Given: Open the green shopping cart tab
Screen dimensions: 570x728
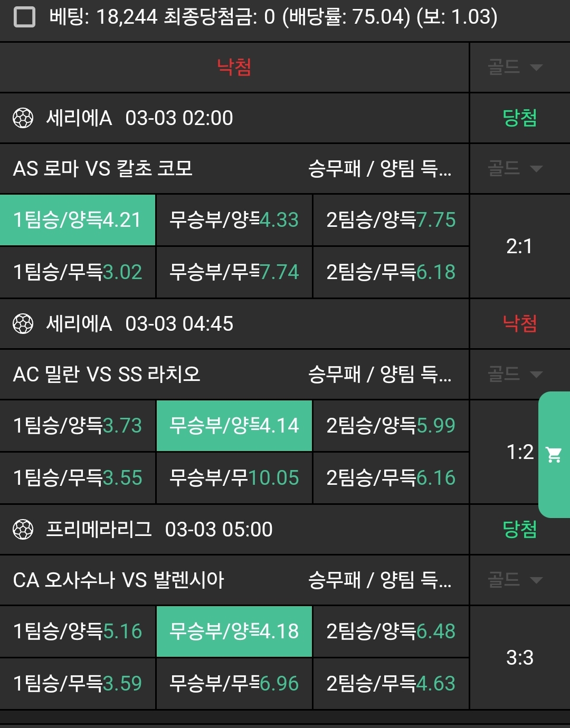Looking at the screenshot, I should [554, 454].
